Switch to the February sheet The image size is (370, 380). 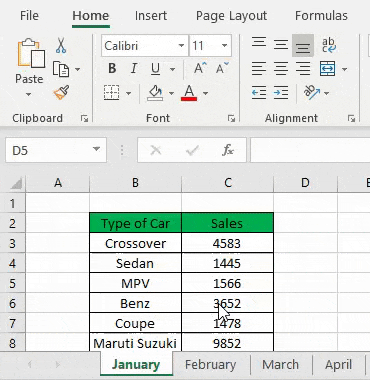210,364
